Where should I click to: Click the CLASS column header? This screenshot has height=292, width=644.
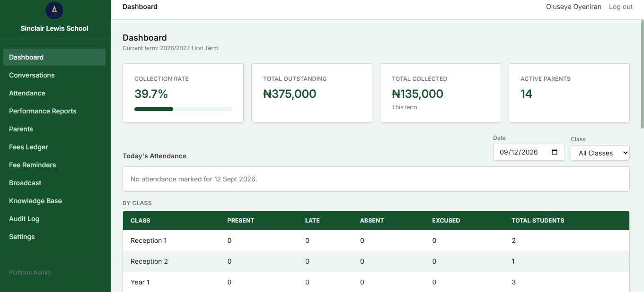click(x=141, y=221)
